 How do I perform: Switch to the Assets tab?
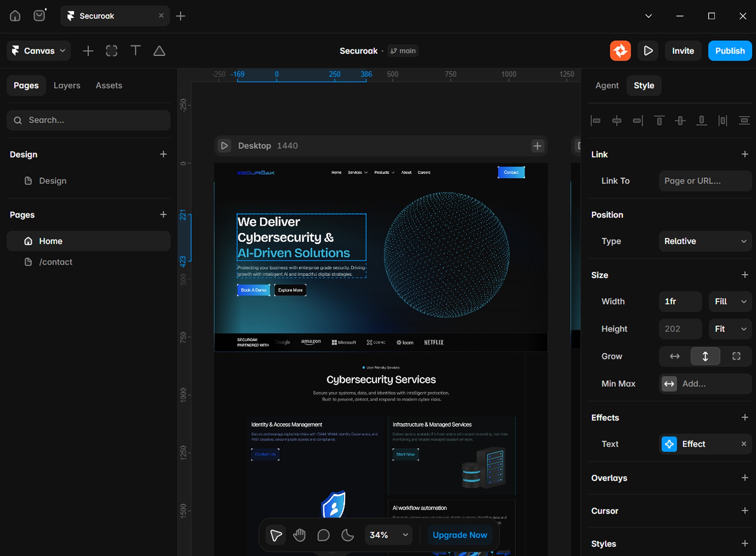coord(109,86)
